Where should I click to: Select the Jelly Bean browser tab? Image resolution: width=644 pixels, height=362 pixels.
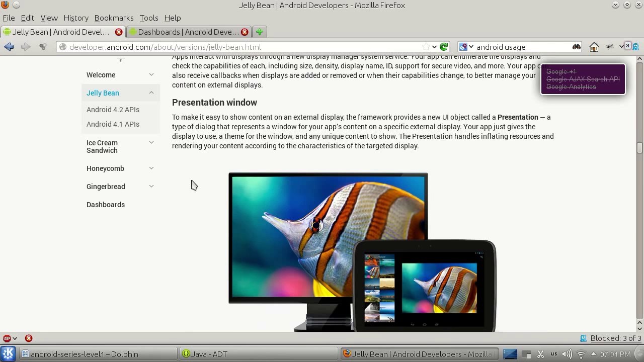point(63,32)
